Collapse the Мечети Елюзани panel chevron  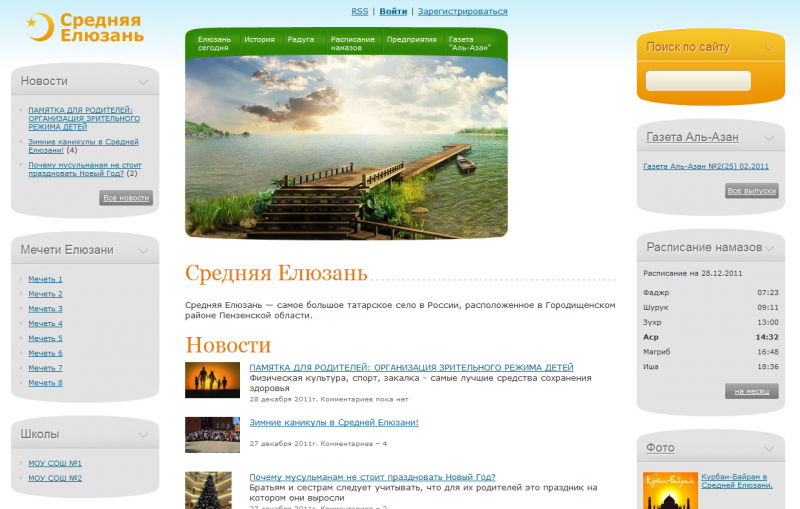[x=143, y=251]
